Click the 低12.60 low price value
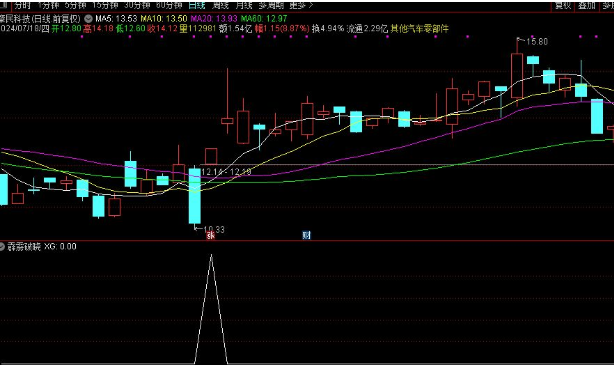This screenshot has width=614, height=365. [x=131, y=29]
